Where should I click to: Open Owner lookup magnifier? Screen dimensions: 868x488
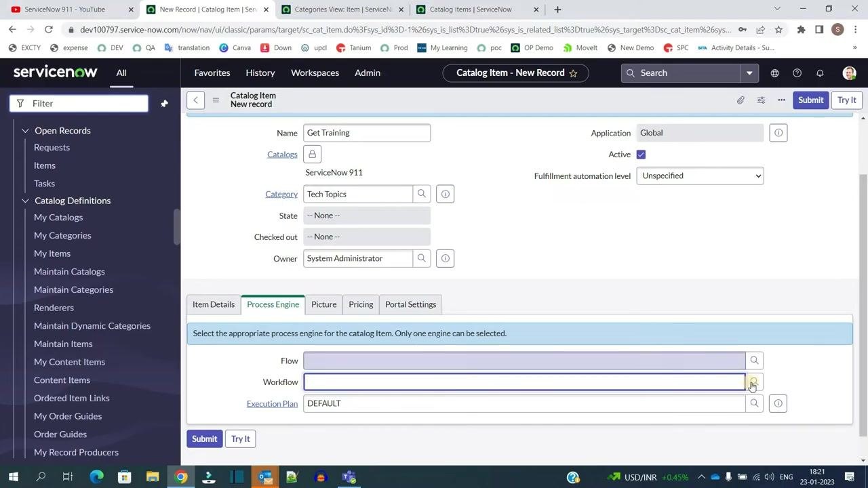[422, 258]
